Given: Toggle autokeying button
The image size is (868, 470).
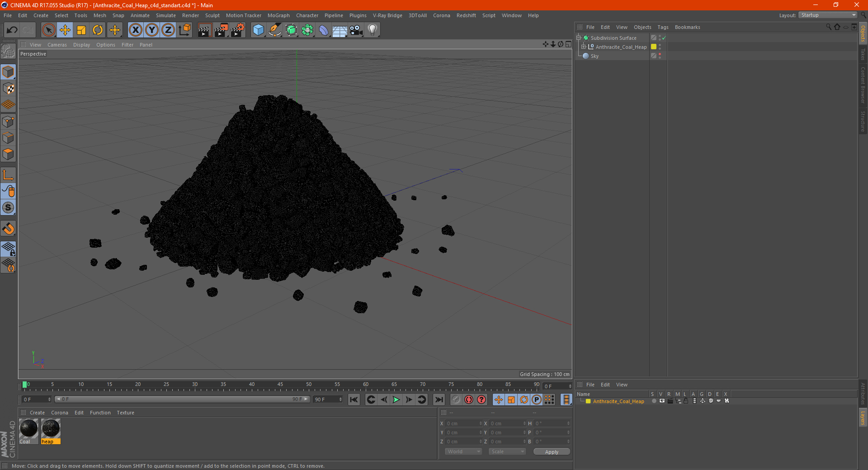Looking at the screenshot, I should (x=469, y=399).
